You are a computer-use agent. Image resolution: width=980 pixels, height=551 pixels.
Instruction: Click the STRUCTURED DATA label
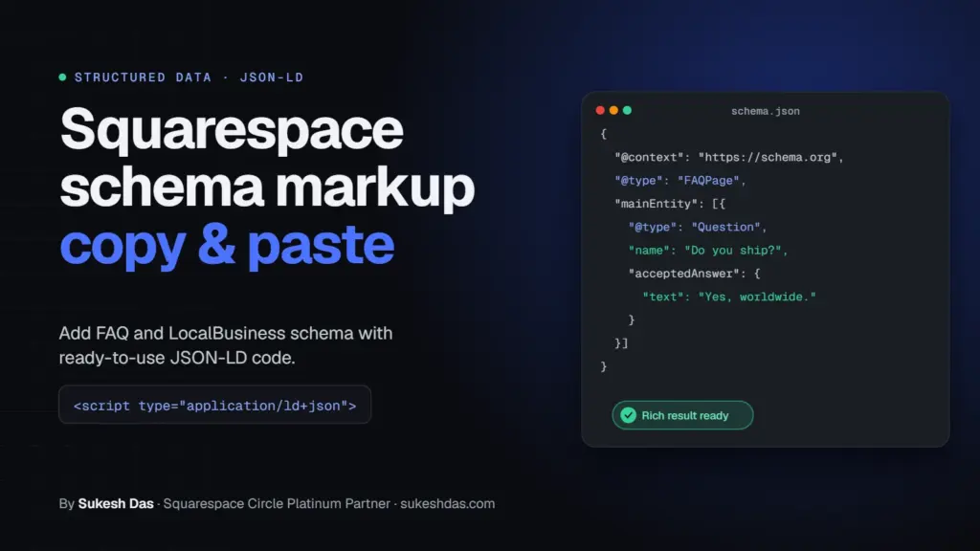(144, 77)
